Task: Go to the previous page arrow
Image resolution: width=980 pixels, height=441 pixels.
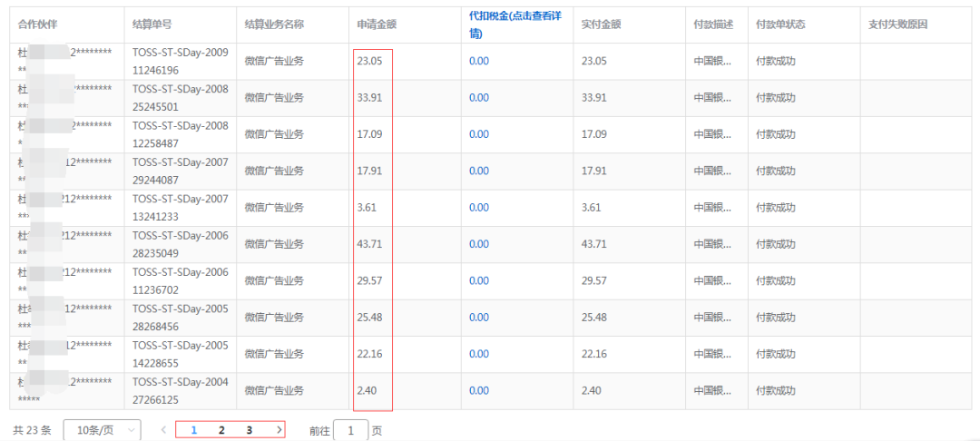Action: 163,430
